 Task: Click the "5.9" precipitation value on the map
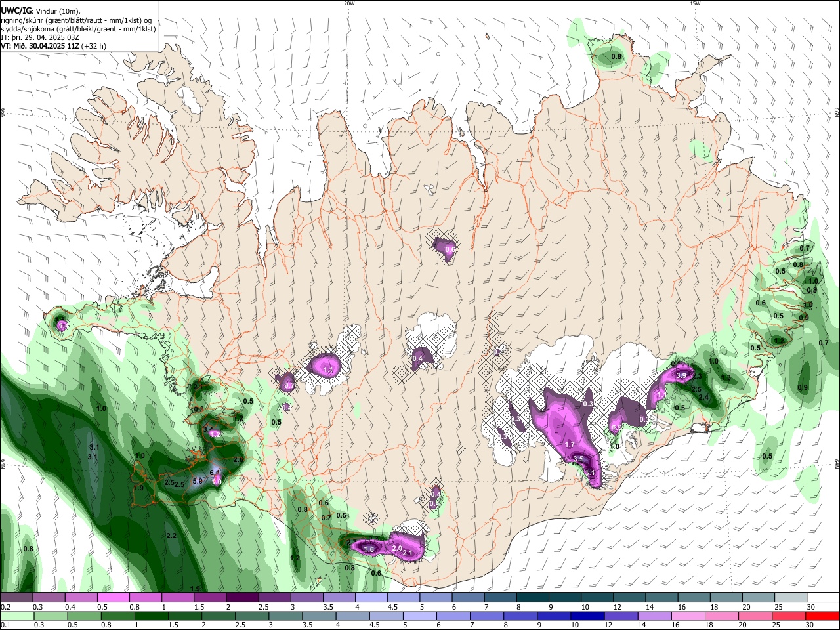198,481
